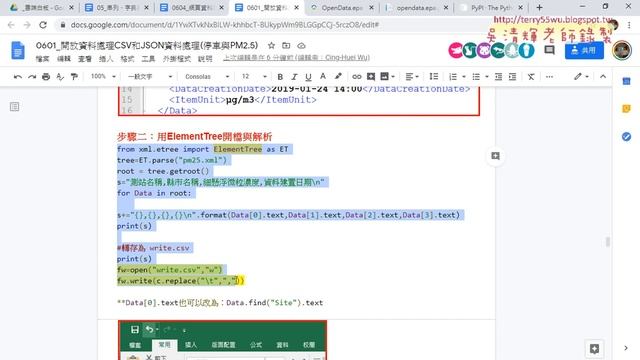Go to Google Docs home icon
640x360 pixels.
click(18, 51)
